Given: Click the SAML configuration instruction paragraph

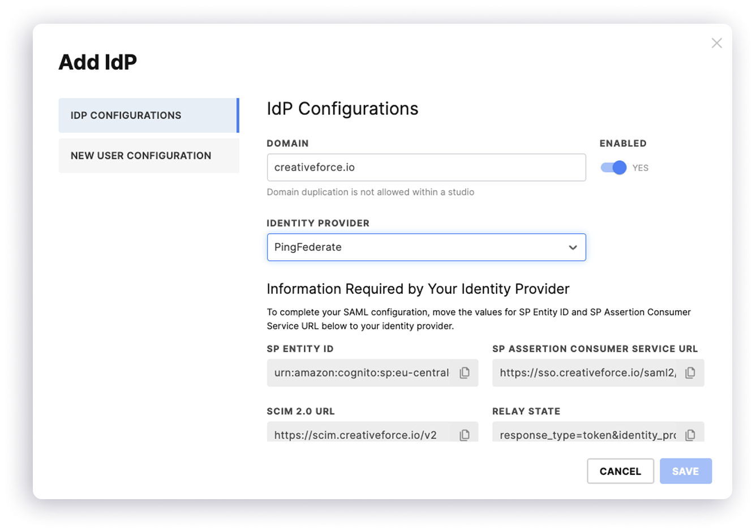Looking at the screenshot, I should pyautogui.click(x=479, y=319).
